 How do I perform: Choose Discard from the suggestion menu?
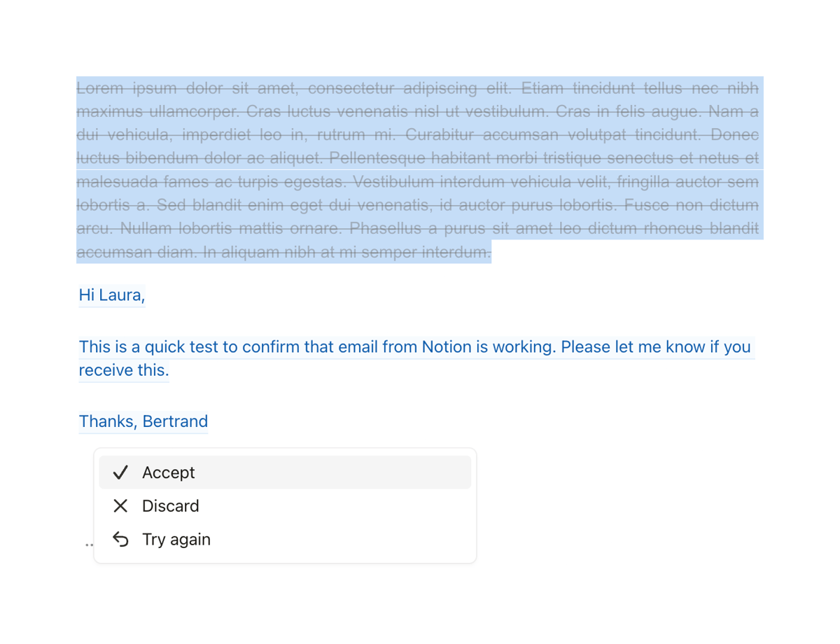tap(171, 505)
